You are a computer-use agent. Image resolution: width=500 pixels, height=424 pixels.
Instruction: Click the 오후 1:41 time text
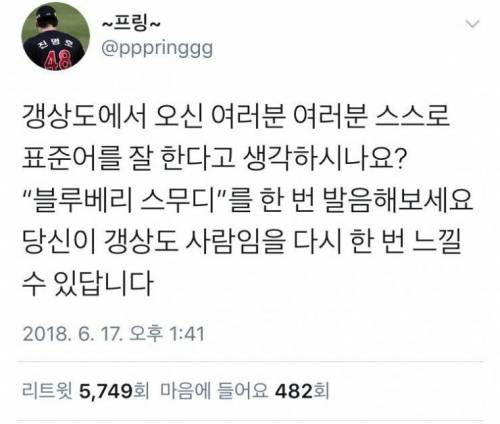[x=167, y=333]
